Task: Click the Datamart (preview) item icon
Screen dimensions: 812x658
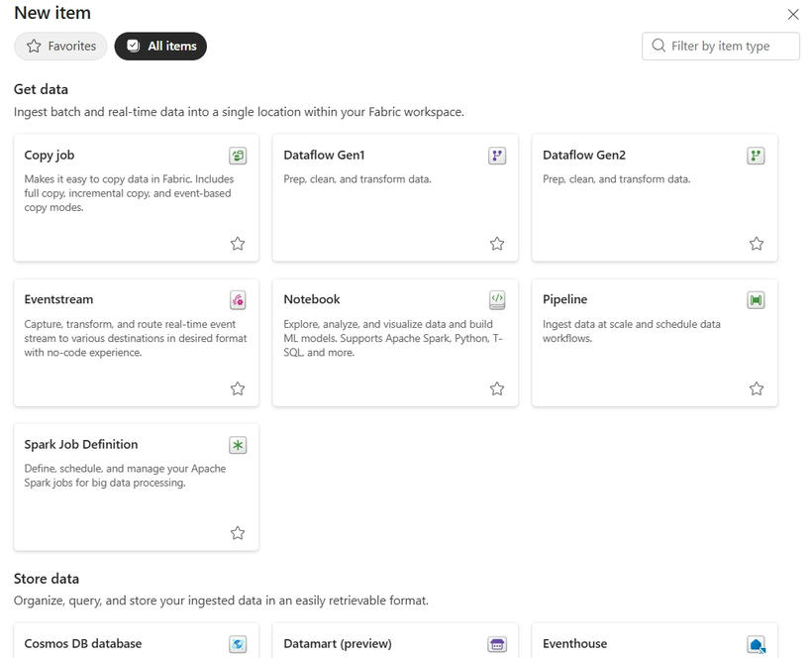Action: tap(497, 644)
